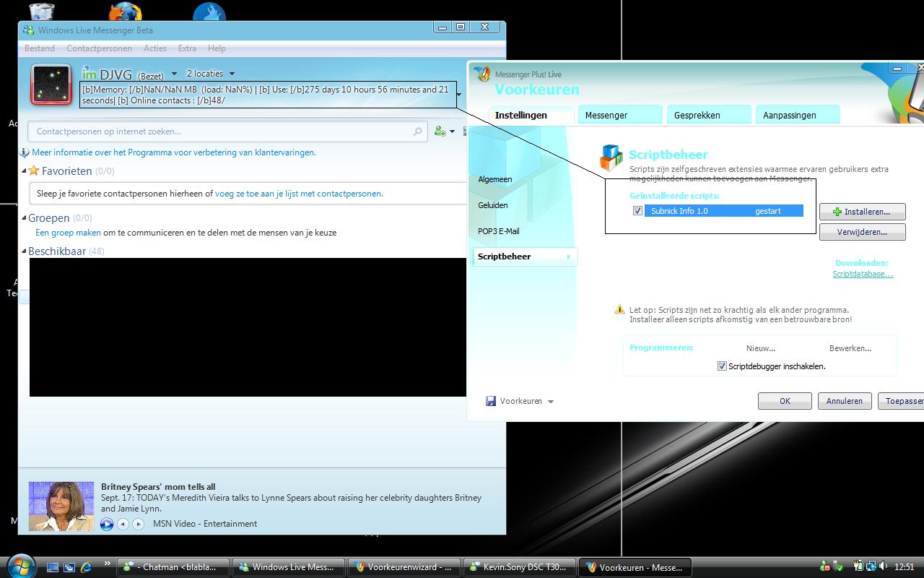Click the Scriptbeheer cubes icon
Viewport: 924px width, 578px height.
(611, 157)
